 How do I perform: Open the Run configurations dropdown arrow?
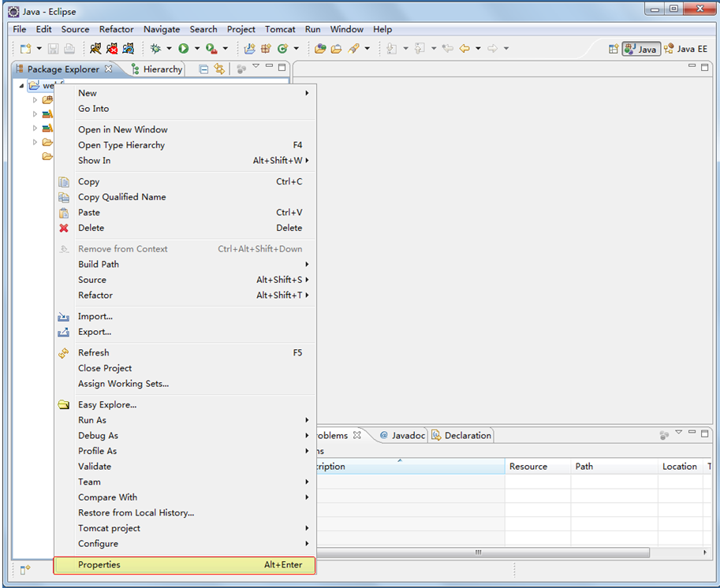(x=197, y=48)
